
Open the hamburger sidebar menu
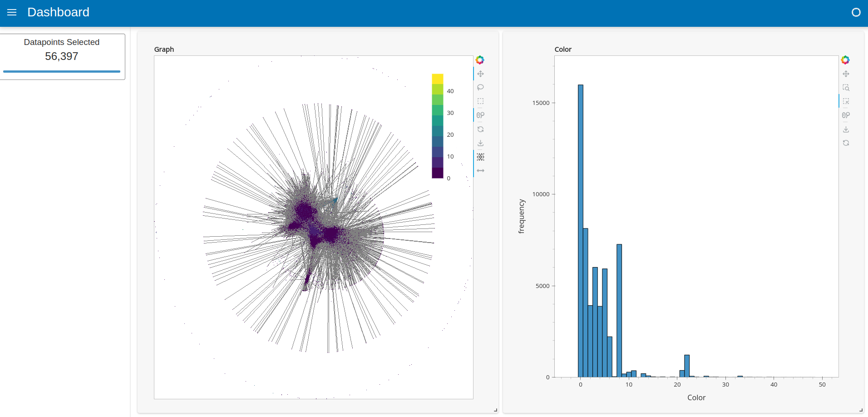[12, 12]
